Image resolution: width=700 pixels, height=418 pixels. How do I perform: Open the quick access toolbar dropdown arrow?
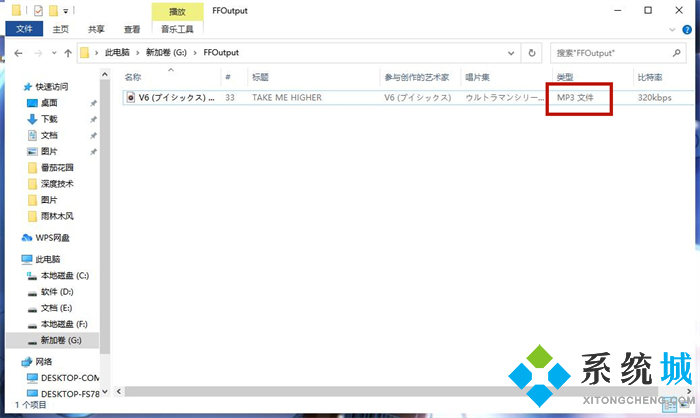coord(66,10)
